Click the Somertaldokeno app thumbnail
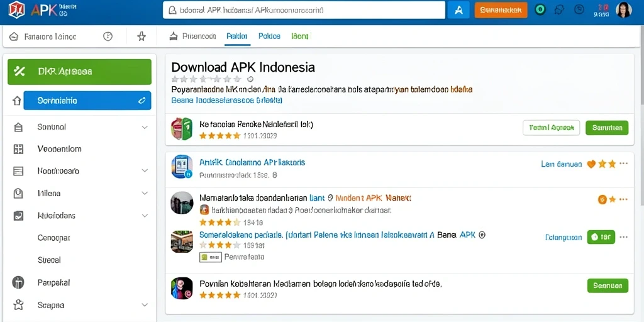This screenshot has height=322, width=644. 182,241
